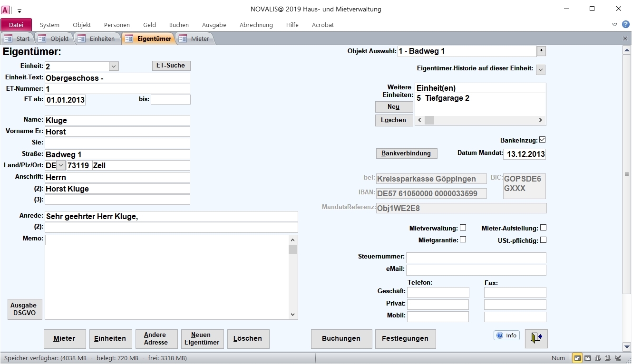Click the Datum Mandat date field
The height and width of the screenshot is (364, 632).
point(524,154)
